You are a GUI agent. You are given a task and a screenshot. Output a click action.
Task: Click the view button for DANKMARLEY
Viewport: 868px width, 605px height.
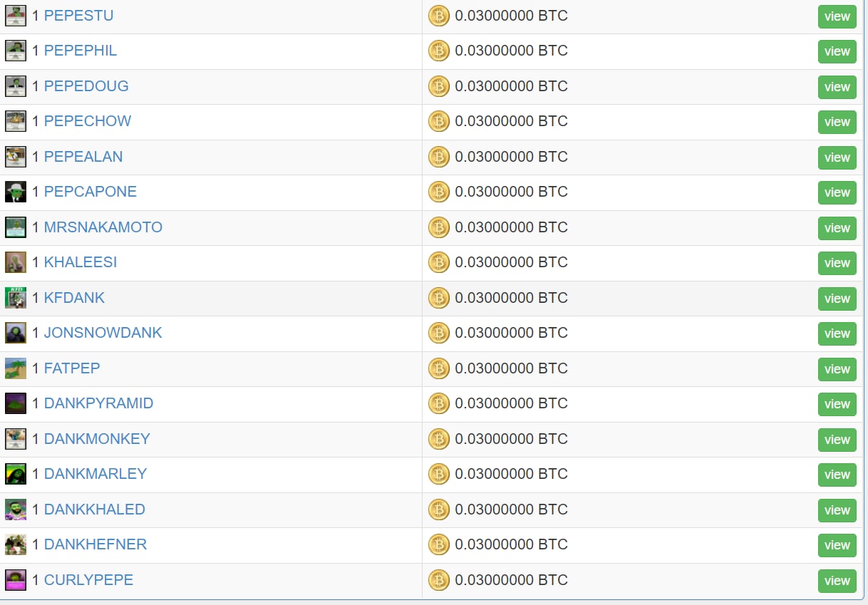click(837, 475)
